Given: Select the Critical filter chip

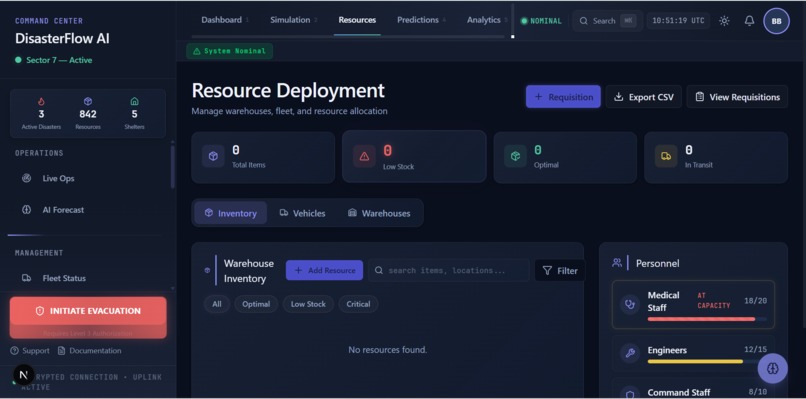Looking at the screenshot, I should coord(358,304).
